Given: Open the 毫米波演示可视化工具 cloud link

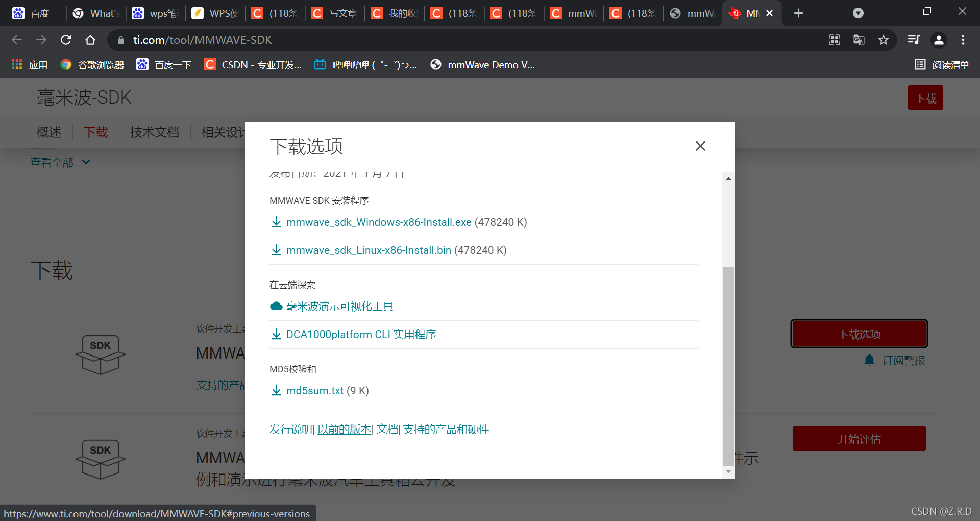Looking at the screenshot, I should point(339,306).
